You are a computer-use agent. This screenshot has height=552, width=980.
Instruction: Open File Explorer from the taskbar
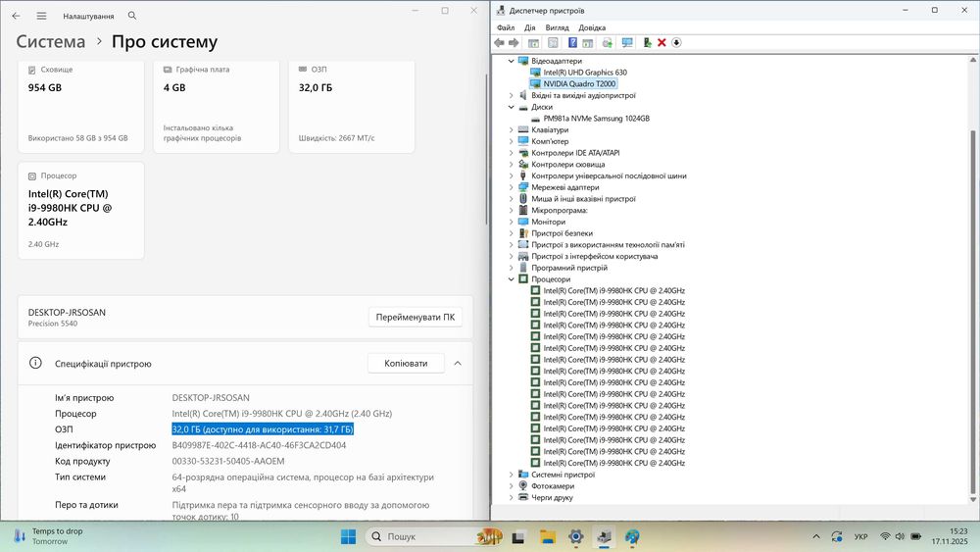(x=548, y=537)
